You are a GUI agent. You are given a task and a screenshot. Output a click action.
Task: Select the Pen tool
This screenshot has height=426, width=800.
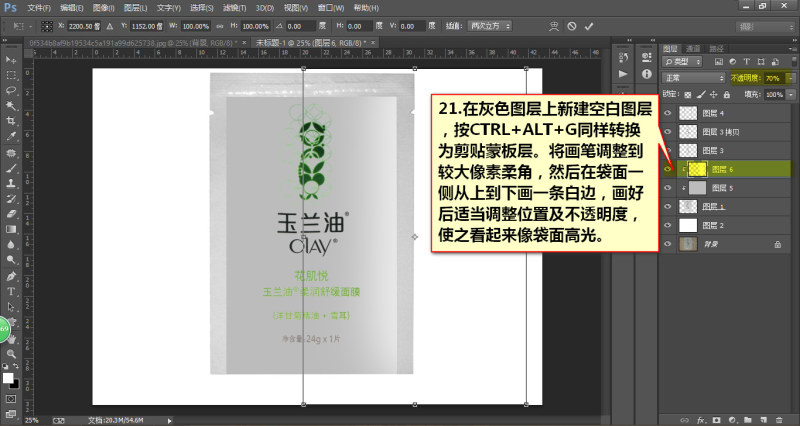click(11, 276)
